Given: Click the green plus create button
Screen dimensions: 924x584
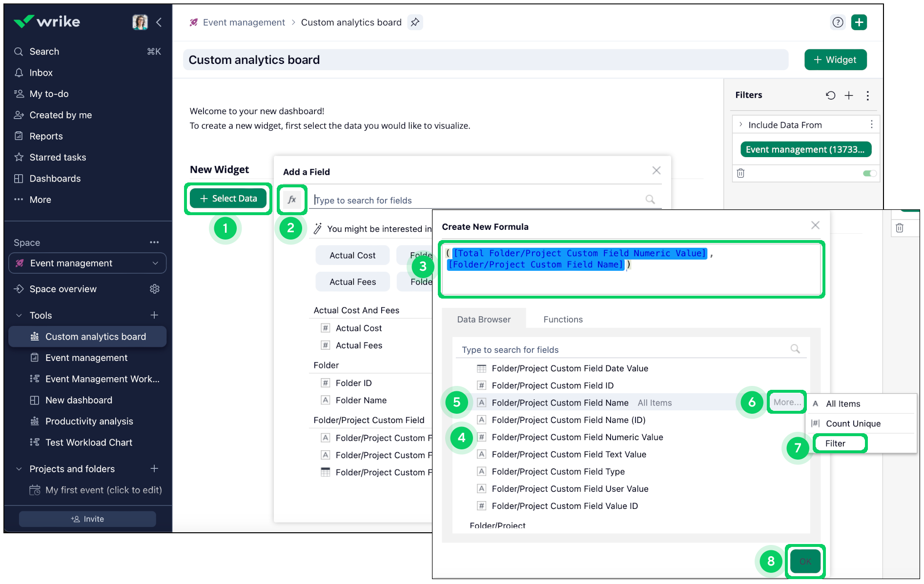Looking at the screenshot, I should click(859, 22).
